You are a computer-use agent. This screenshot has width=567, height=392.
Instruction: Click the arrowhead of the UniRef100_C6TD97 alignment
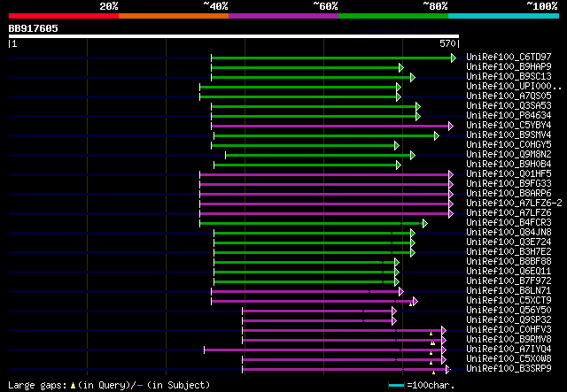coord(454,58)
